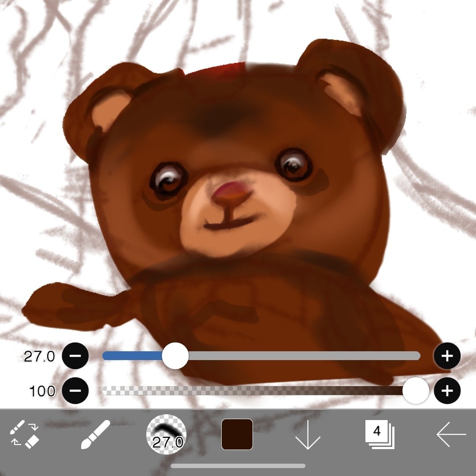Increase opacity with the plus button
476x476 pixels.
tap(447, 390)
